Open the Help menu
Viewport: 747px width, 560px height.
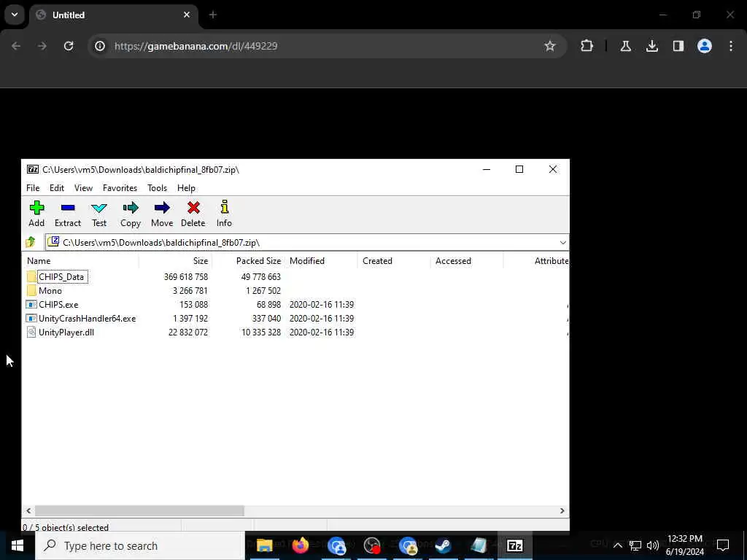point(186,188)
